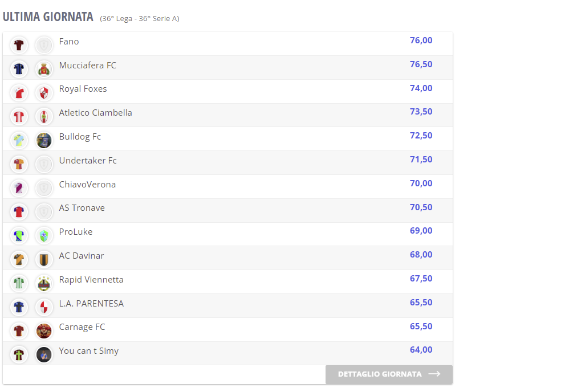
Task: Select the Bulldog Fc team name
Action: 80,137
